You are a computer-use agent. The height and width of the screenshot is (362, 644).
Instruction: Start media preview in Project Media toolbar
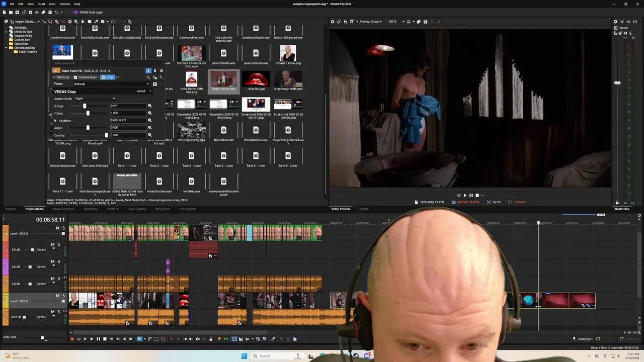[x=83, y=22]
